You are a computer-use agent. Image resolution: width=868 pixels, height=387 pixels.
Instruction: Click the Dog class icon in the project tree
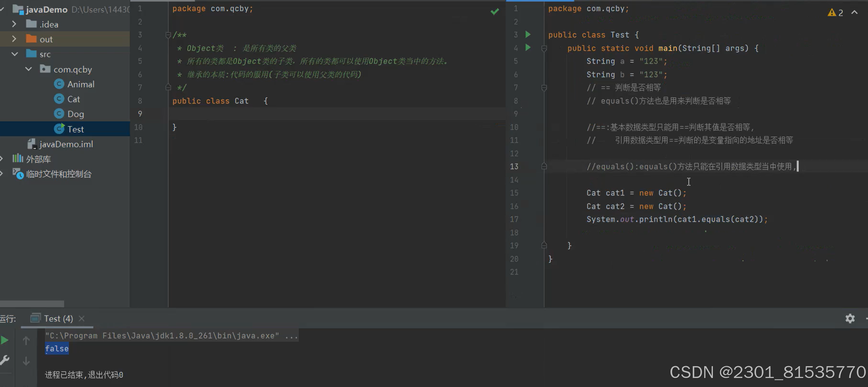point(59,114)
